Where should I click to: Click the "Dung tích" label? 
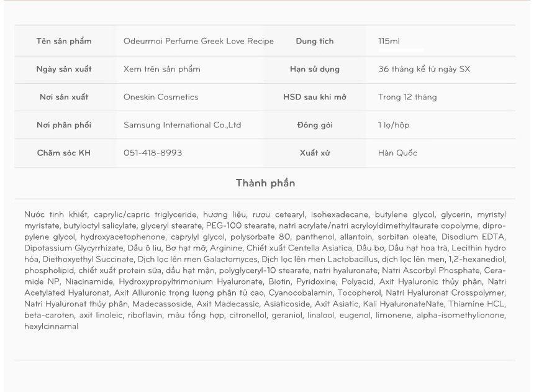315,42
